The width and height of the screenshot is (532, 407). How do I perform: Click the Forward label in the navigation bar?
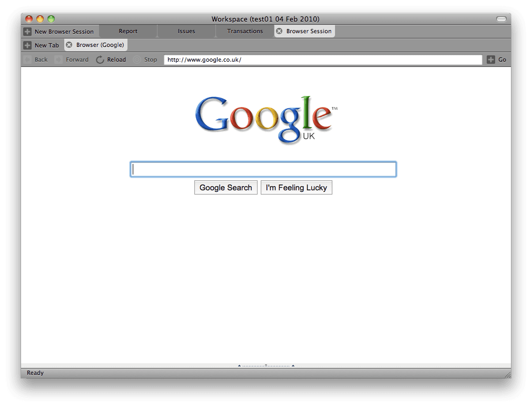(77, 60)
